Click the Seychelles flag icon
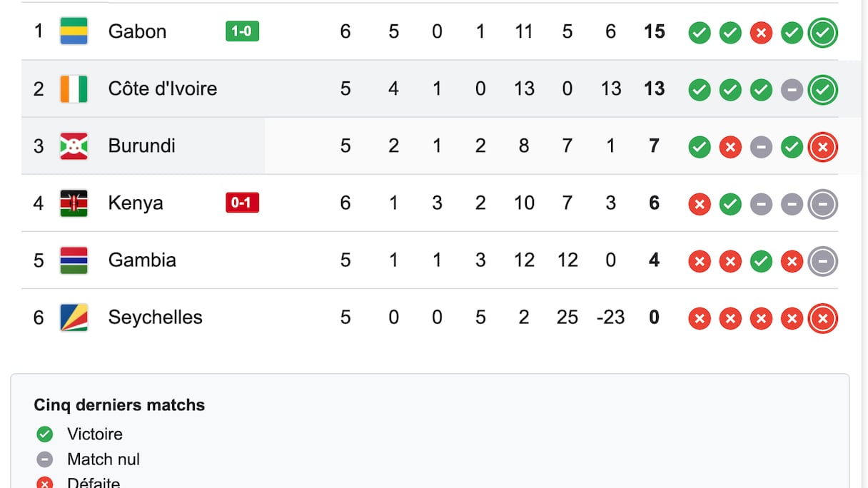This screenshot has width=868, height=488. point(74,317)
